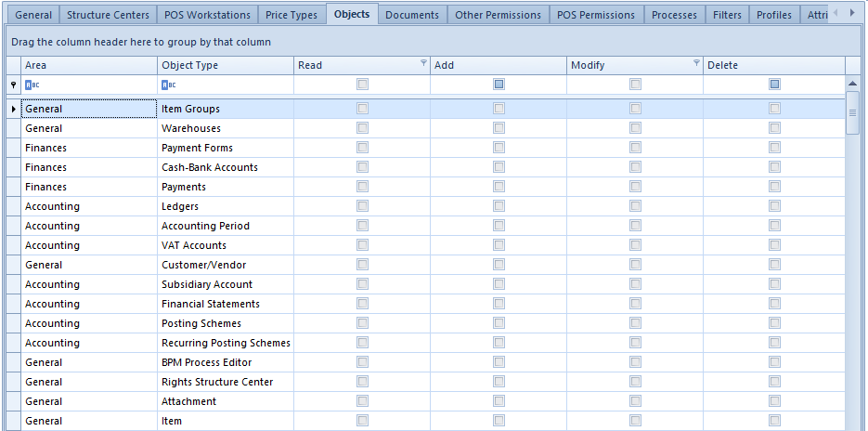The image size is (868, 431).
Task: Open the Filters tab
Action: click(728, 15)
